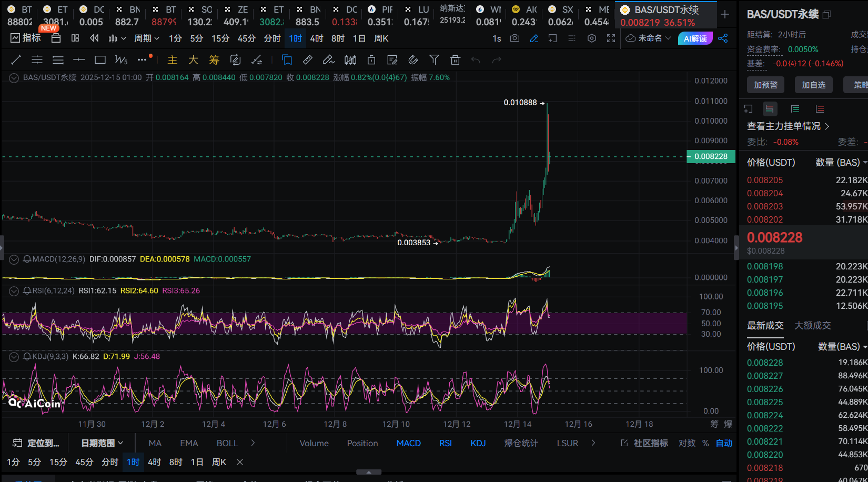
Task: Switch to the 4时 timeframe in top toolbar
Action: tap(317, 38)
